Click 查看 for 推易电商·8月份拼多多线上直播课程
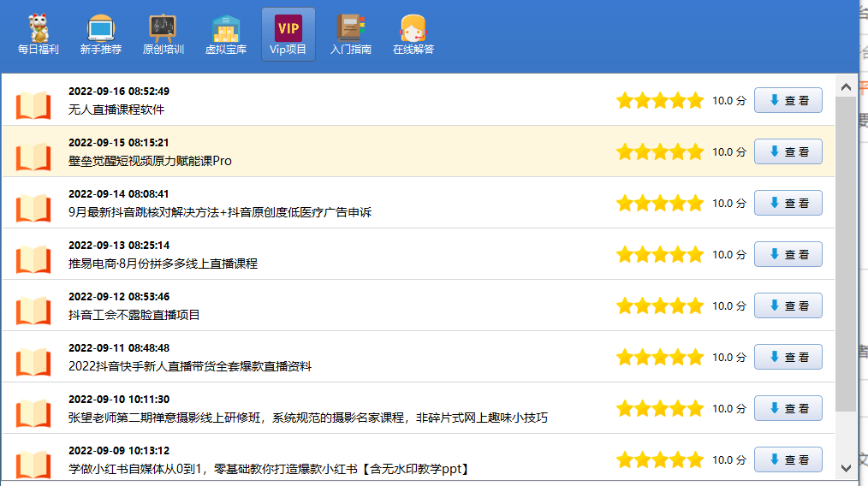The height and width of the screenshot is (486, 868). [x=788, y=255]
